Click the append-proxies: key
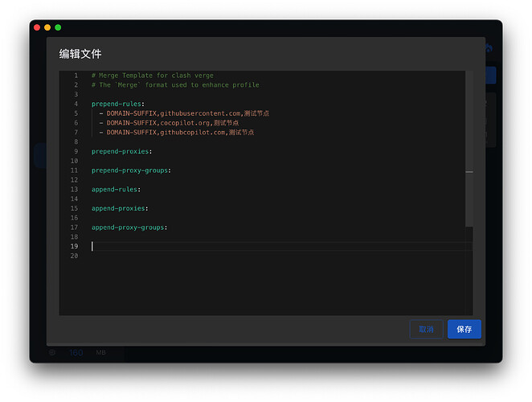Viewport: 532px width, 402px height. coord(120,208)
